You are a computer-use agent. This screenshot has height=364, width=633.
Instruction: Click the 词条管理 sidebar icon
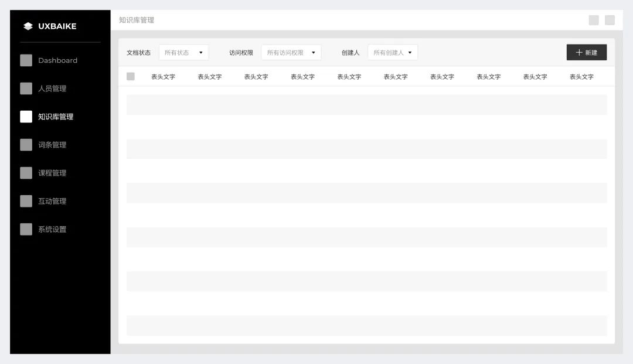pyautogui.click(x=26, y=144)
